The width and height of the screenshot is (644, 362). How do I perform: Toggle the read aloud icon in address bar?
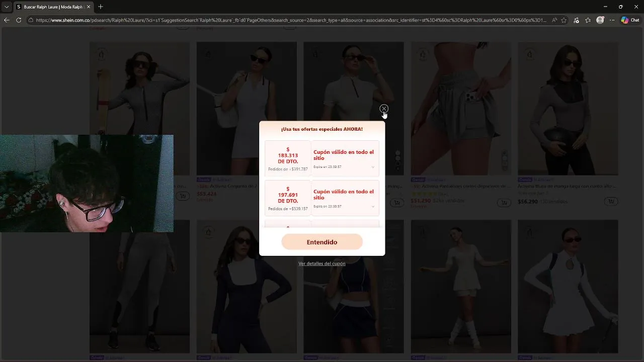click(x=554, y=20)
